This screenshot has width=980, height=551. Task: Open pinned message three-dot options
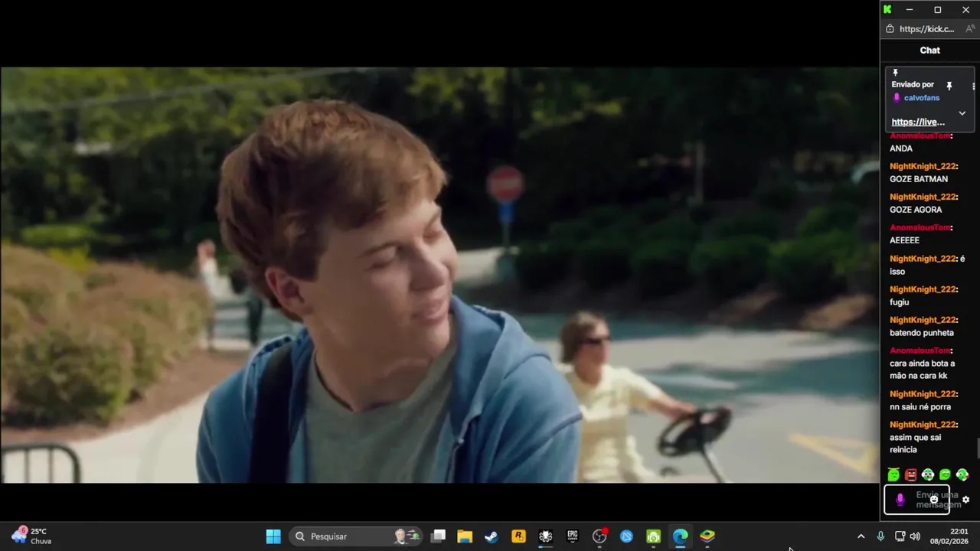(973, 86)
